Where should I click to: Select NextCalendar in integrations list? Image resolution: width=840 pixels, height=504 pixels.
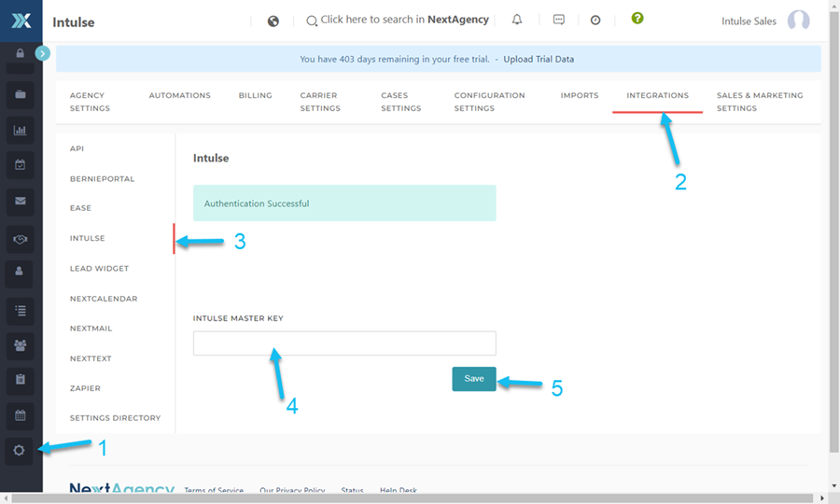(104, 299)
